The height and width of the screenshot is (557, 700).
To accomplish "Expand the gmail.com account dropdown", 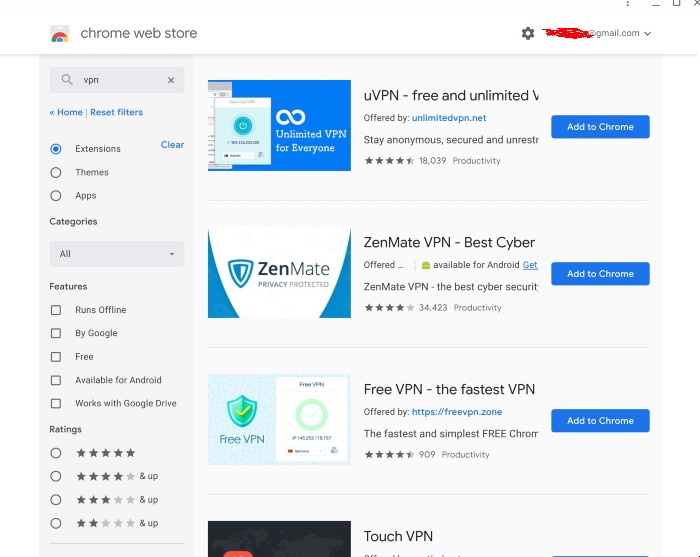I will coord(647,33).
